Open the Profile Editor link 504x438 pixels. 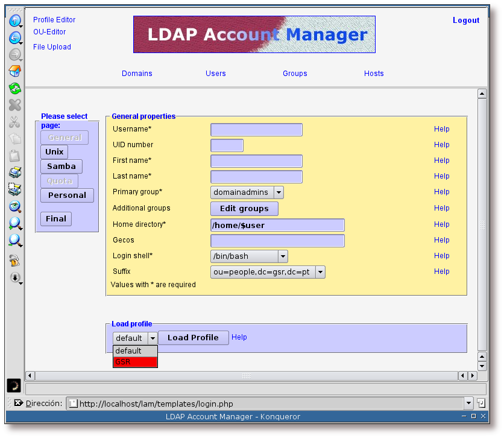54,20
